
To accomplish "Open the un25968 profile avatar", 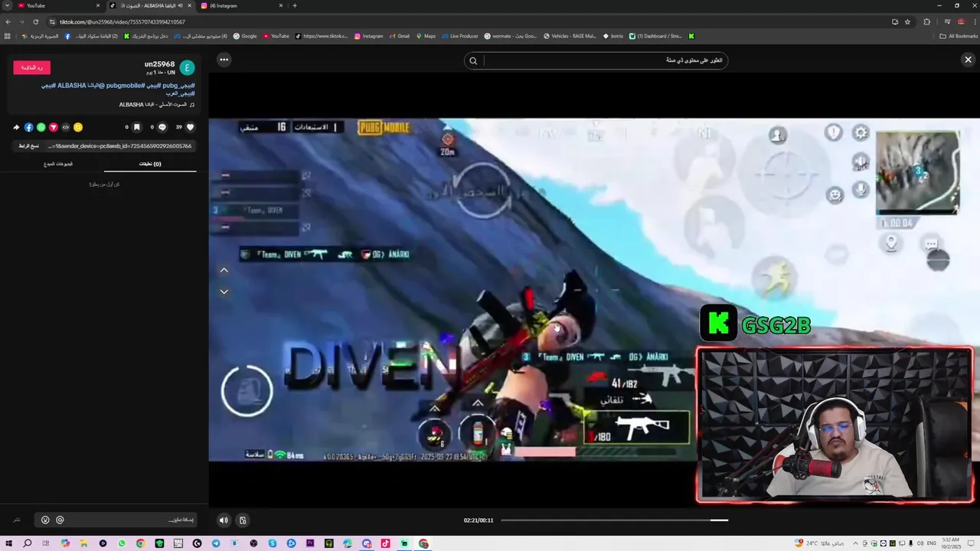I will coord(188,67).
